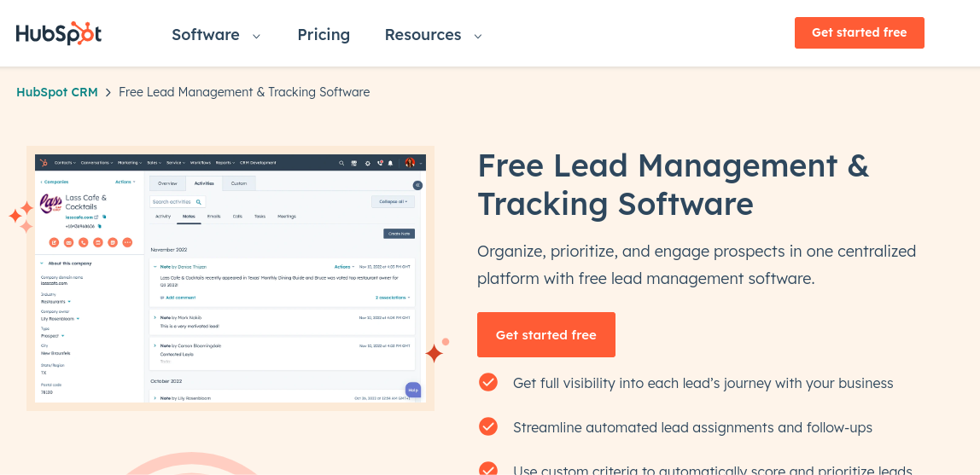This screenshot has width=980, height=475.
Task: Expand the 2 associations dropdown
Action: pos(393,298)
